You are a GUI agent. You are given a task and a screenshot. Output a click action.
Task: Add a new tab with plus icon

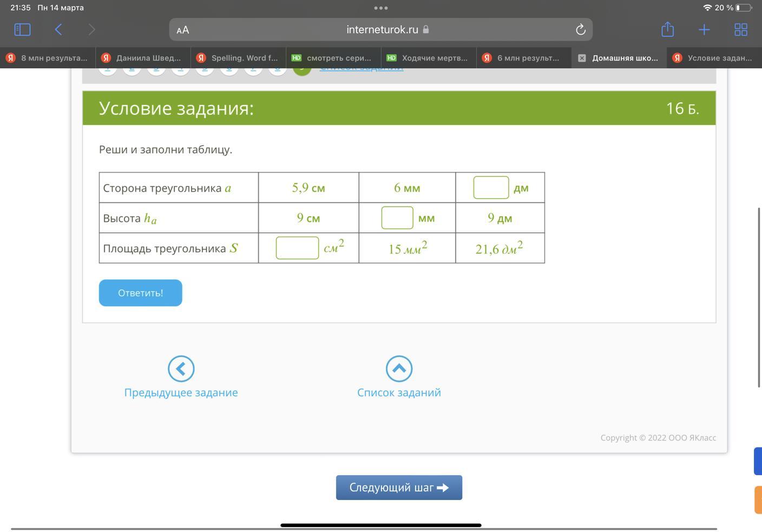point(704,29)
